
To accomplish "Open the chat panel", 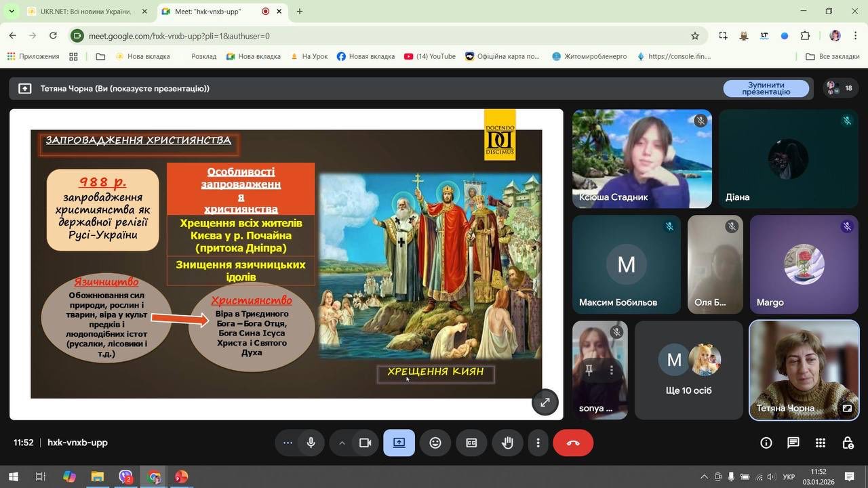I will point(793,443).
